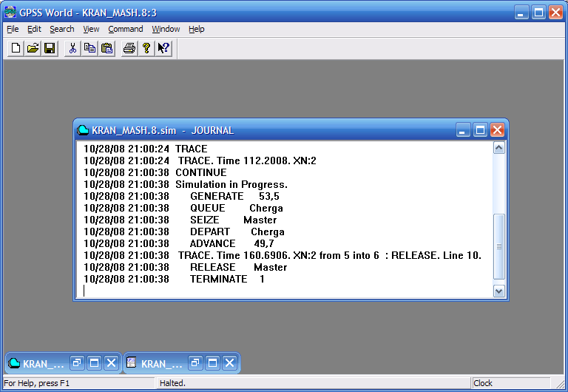This screenshot has width=568, height=392.
Task: Minimize the GPSS World main window
Action: [x=521, y=13]
